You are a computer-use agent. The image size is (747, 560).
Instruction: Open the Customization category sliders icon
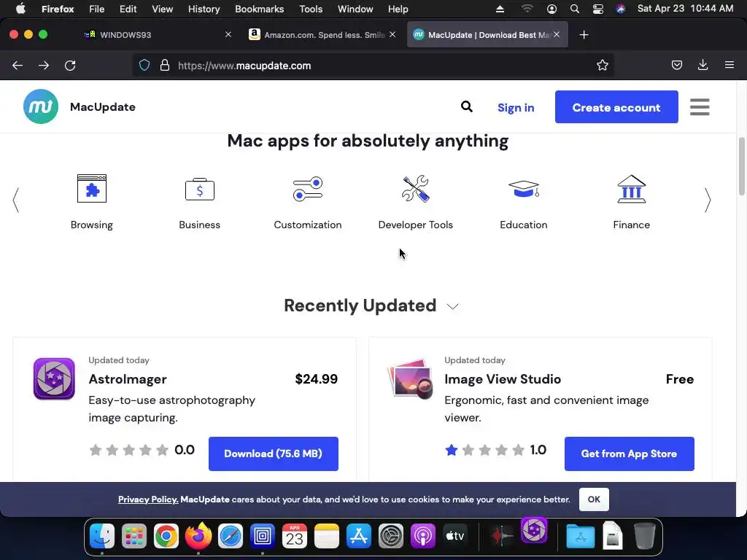tap(308, 189)
